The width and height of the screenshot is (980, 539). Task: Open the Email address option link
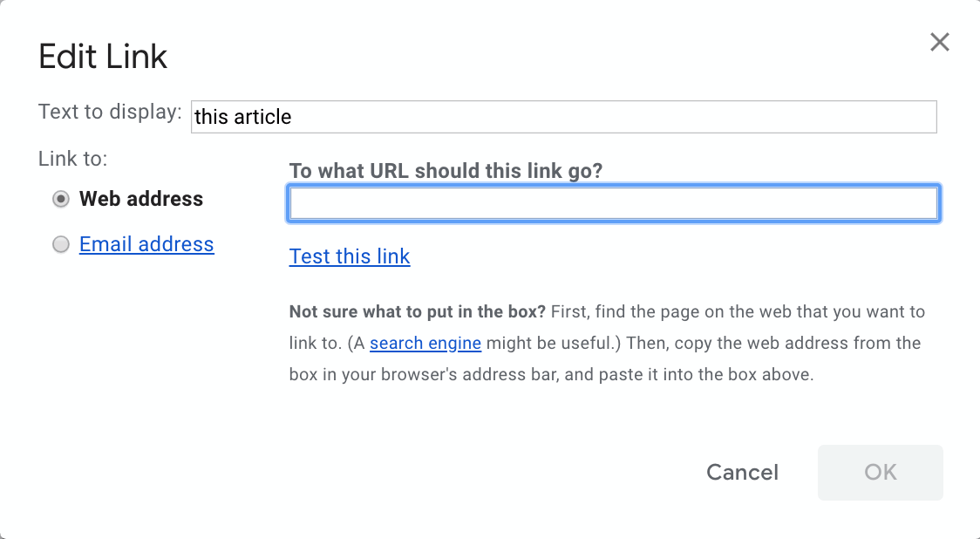point(146,244)
